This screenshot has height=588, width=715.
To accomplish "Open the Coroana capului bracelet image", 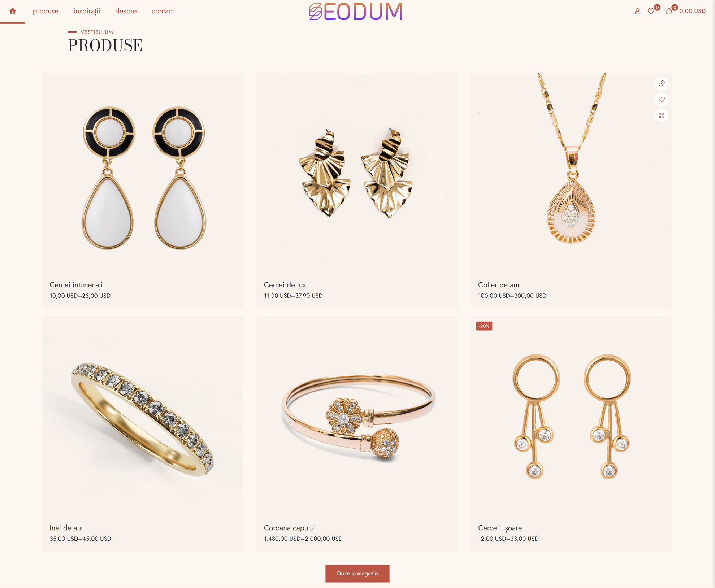I will (x=357, y=417).
